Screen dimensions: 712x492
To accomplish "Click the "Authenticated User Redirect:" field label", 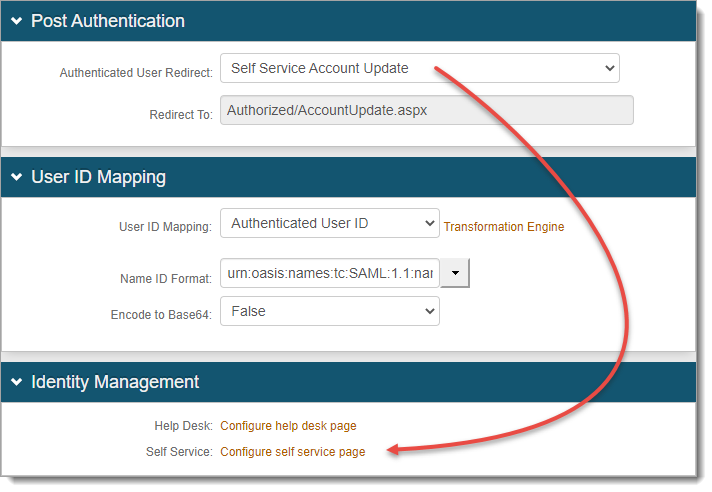I will 136,73.
